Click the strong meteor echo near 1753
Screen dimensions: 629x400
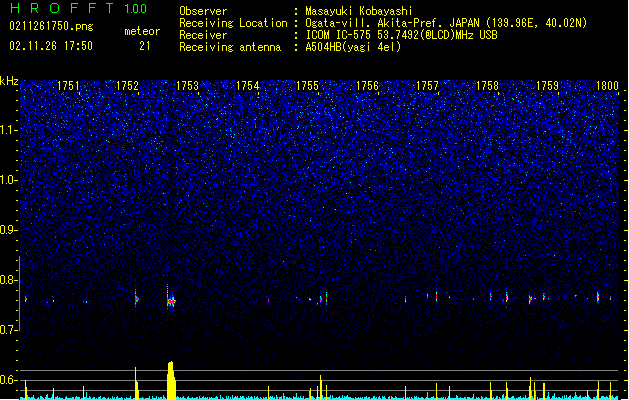[x=171, y=301]
